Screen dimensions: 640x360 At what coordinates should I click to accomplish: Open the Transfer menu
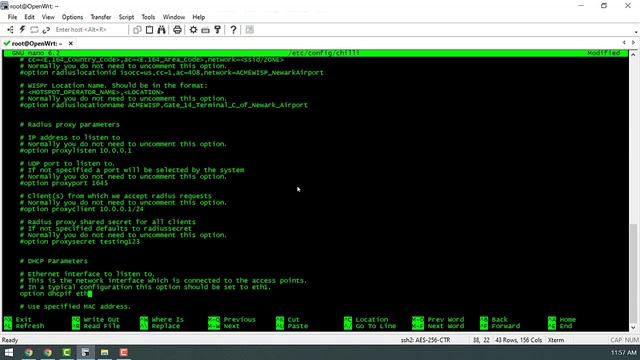(x=101, y=17)
